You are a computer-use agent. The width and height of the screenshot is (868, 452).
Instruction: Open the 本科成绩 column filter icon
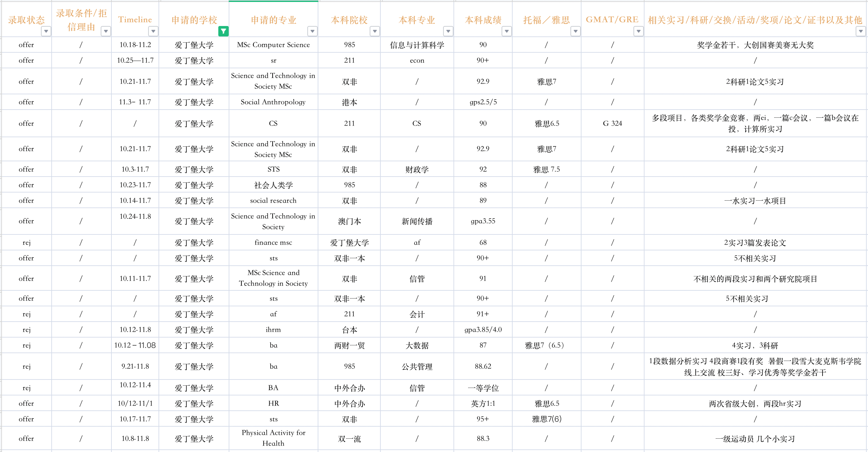click(x=507, y=32)
